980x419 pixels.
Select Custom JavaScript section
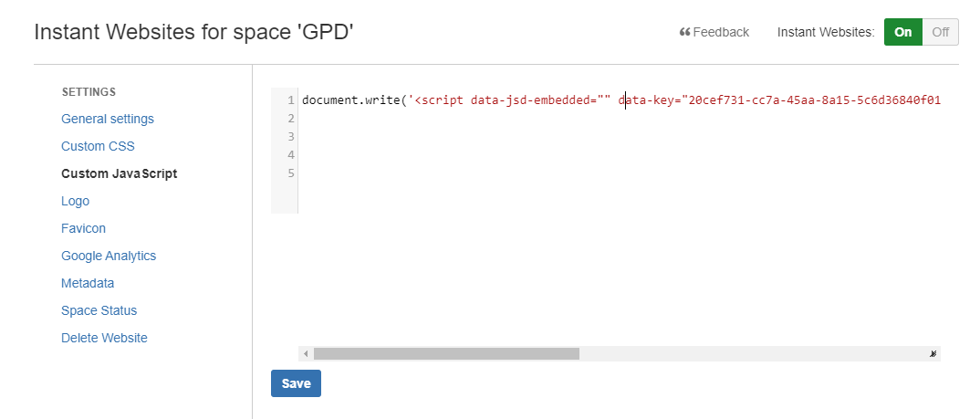(120, 173)
